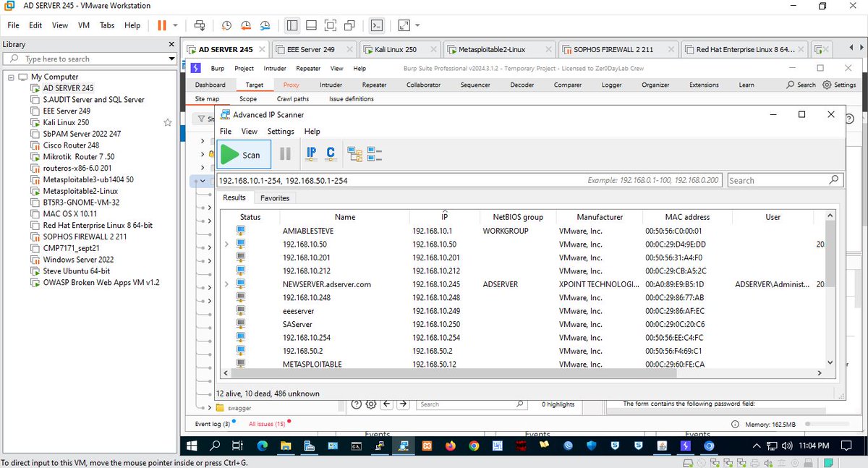This screenshot has width=868, height=468.
Task: Switch to the Favorites tab
Action: click(x=275, y=197)
